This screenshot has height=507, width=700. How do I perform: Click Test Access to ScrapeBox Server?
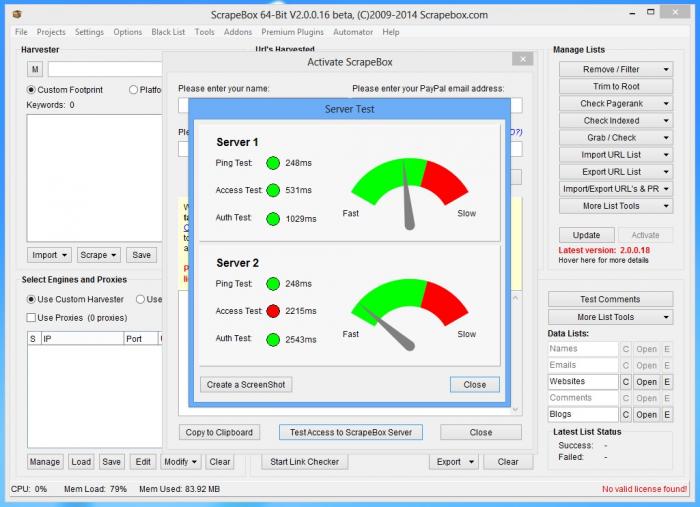[351, 432]
